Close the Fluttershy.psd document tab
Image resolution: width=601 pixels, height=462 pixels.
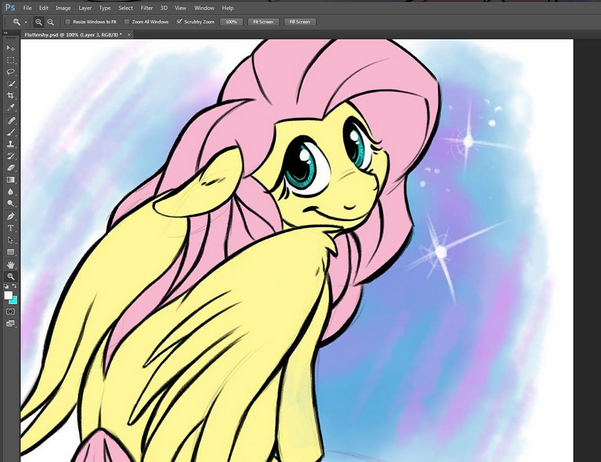tap(129, 35)
